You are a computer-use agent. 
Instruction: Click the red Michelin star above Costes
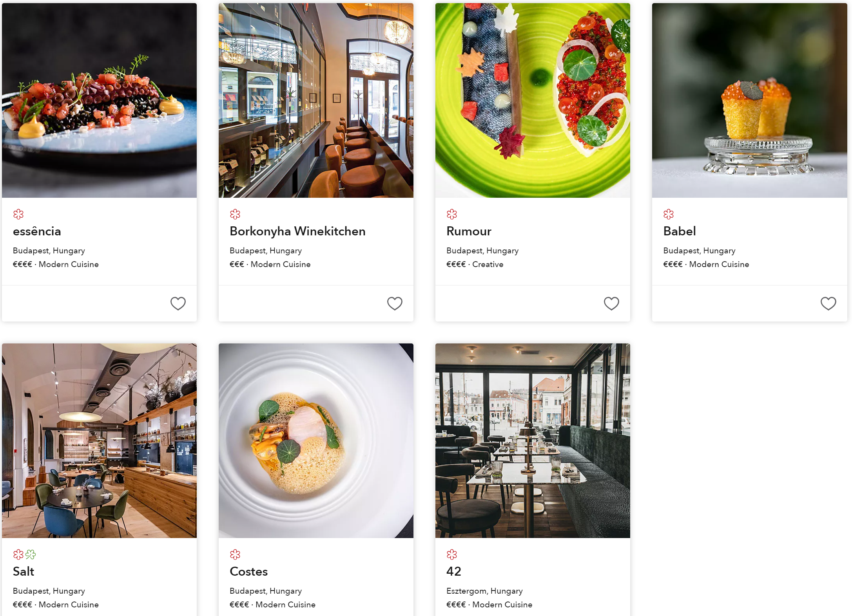click(235, 555)
